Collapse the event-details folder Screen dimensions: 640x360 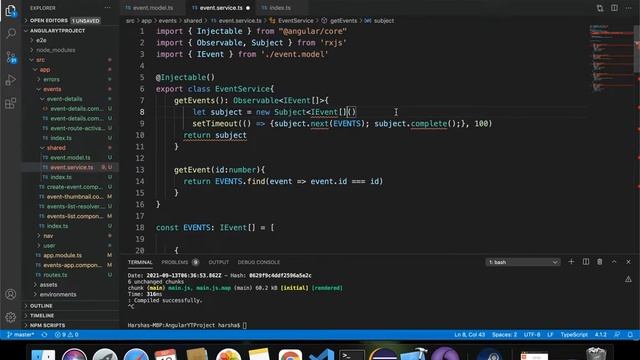64,99
